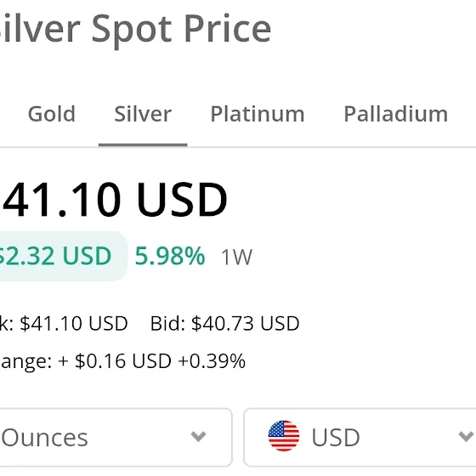This screenshot has height=476, width=476.
Task: Switch to the Gold tab
Action: [x=52, y=114]
